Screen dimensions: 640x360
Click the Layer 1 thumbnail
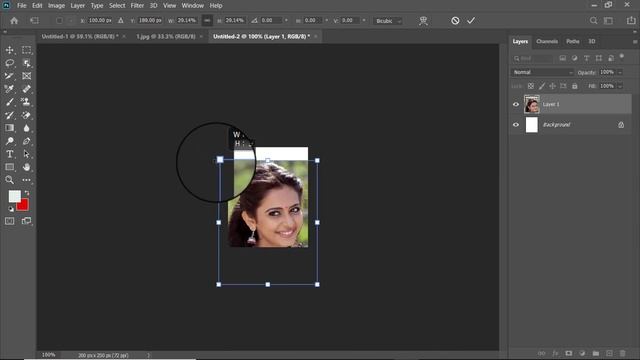coord(531,104)
